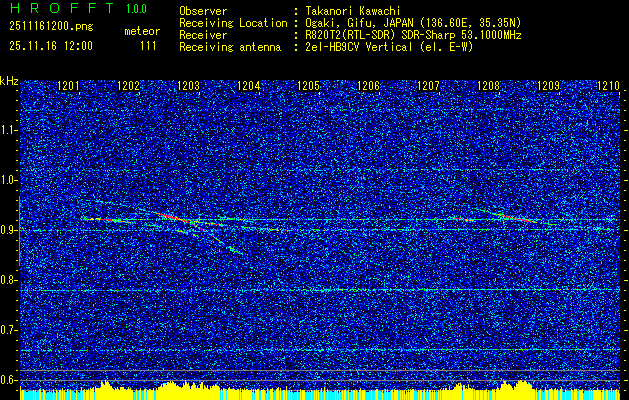629x400 pixels.
Task: Click the 1203 time axis marker
Action: [189, 86]
